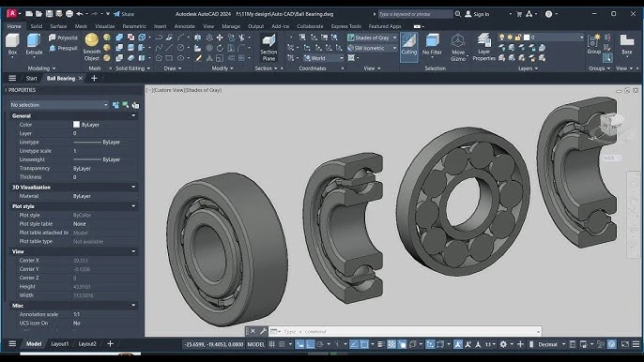Select the Line tool in Draw panel
The height and width of the screenshot is (362, 644).
[169, 48]
